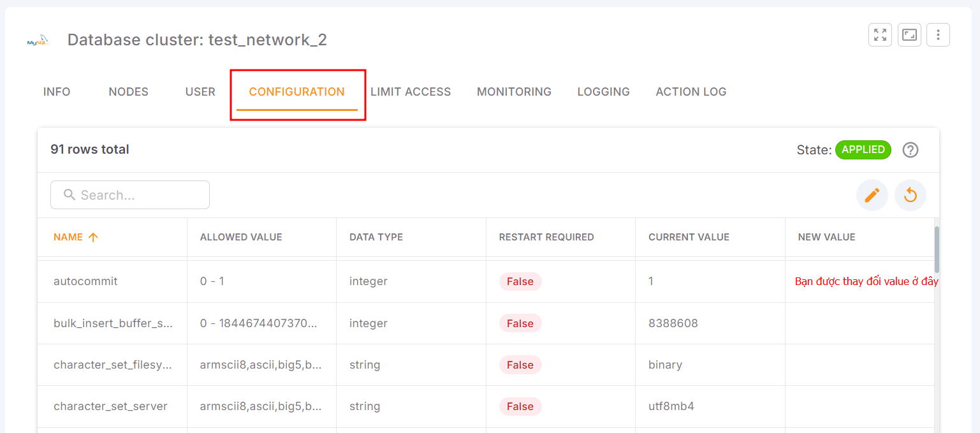Click the CURRENT VALUE column header
This screenshot has height=433, width=980.
pyautogui.click(x=689, y=237)
